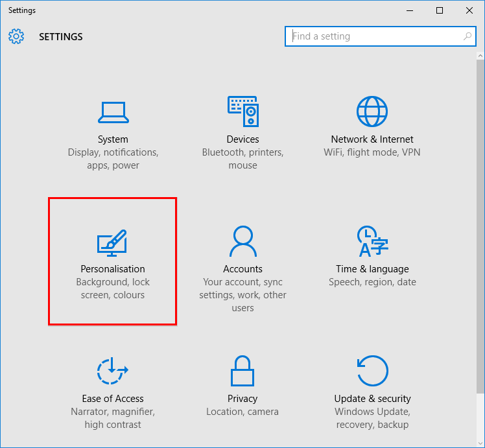Click the Settings gear icon in header
The image size is (485, 448).
16,36
